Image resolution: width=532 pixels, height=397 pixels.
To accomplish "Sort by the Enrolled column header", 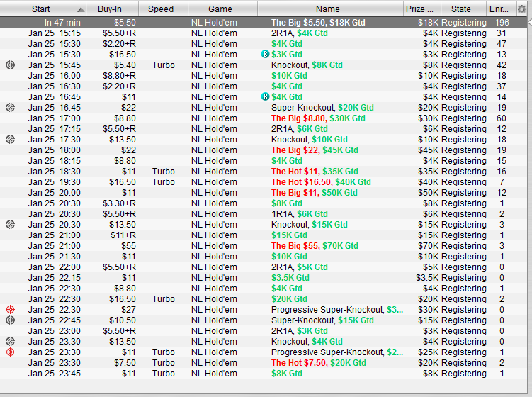I will pyautogui.click(x=501, y=9).
